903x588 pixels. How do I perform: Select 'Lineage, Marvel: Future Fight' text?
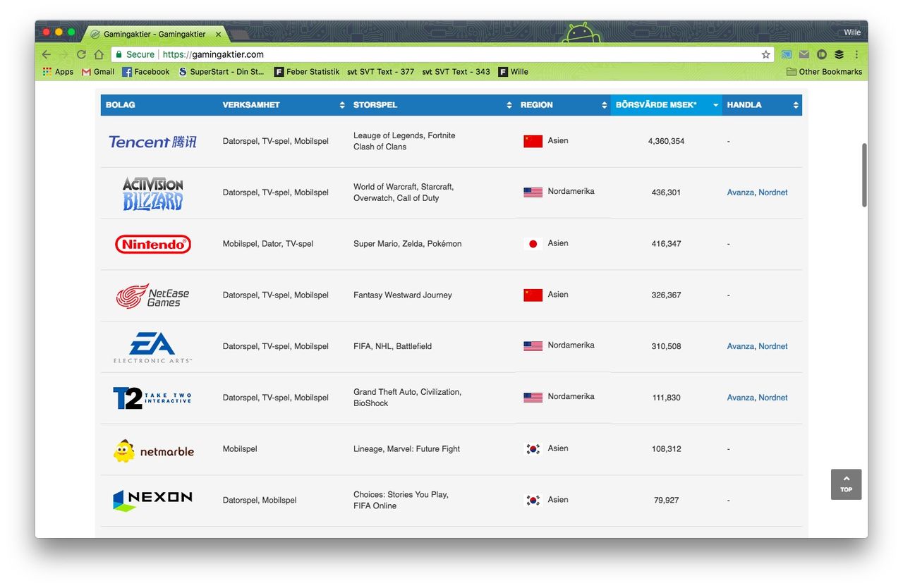click(x=406, y=449)
